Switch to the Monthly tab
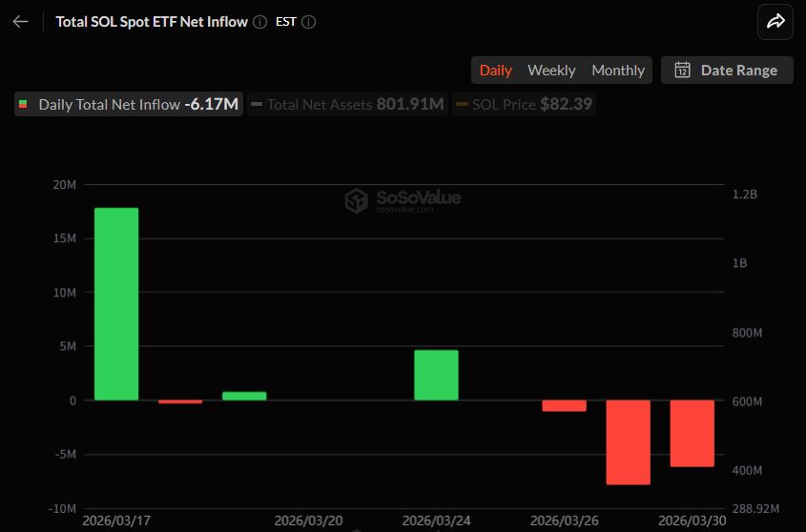806x532 pixels. [x=618, y=70]
